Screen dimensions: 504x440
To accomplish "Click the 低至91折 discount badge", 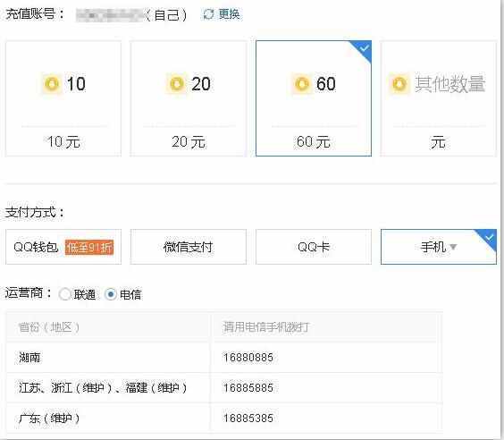I will (89, 247).
